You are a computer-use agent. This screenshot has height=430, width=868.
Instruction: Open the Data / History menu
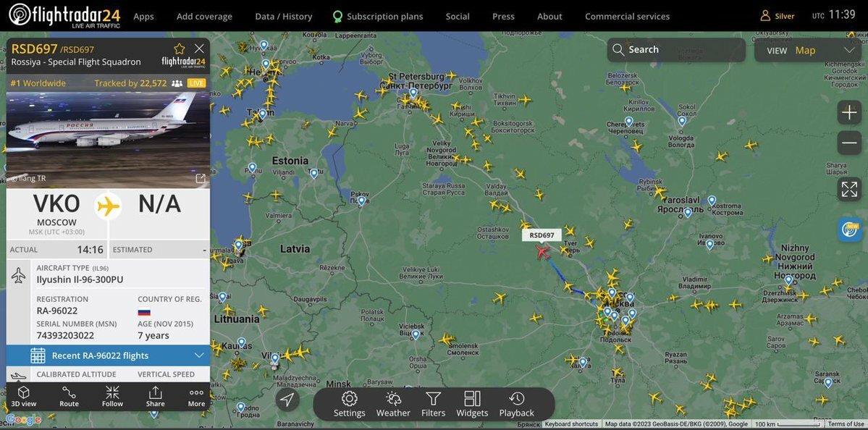(x=284, y=17)
